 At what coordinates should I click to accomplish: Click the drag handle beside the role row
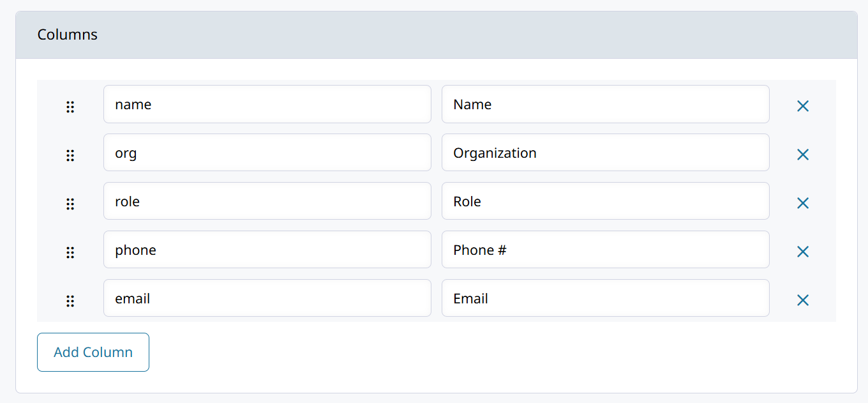coord(70,204)
